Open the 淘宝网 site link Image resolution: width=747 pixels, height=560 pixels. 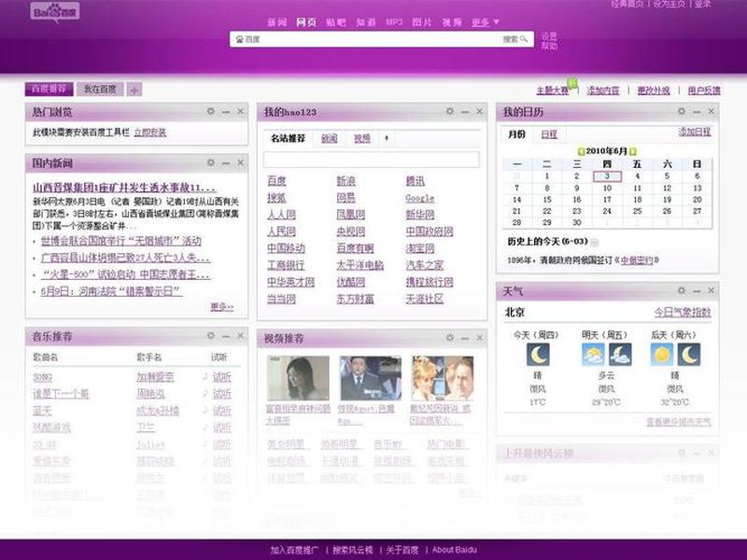tap(419, 248)
